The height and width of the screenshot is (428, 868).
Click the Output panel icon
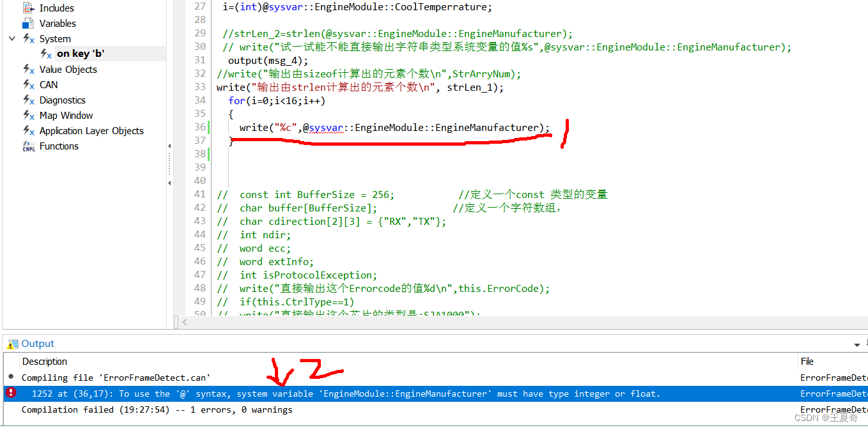coord(13,344)
